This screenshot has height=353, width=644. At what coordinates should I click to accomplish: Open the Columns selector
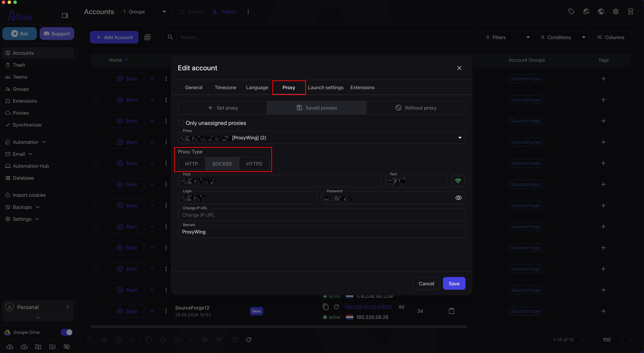611,37
